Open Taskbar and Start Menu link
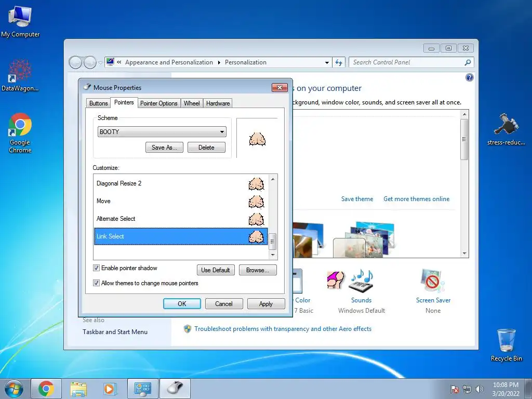 click(115, 332)
